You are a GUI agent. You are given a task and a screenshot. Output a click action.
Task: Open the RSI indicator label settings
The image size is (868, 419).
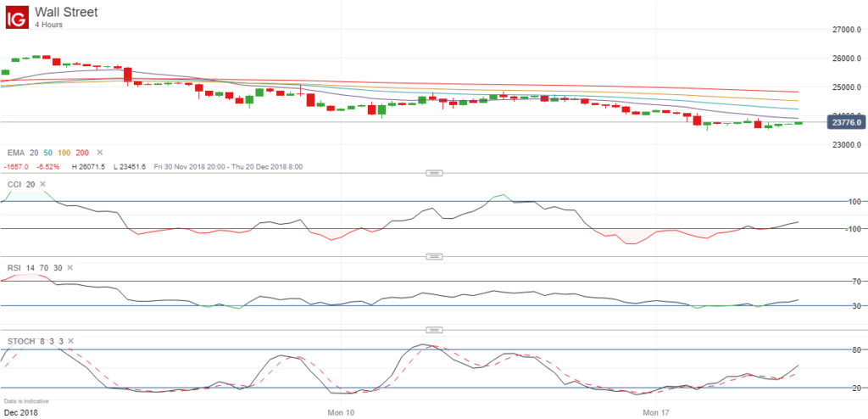[14, 267]
